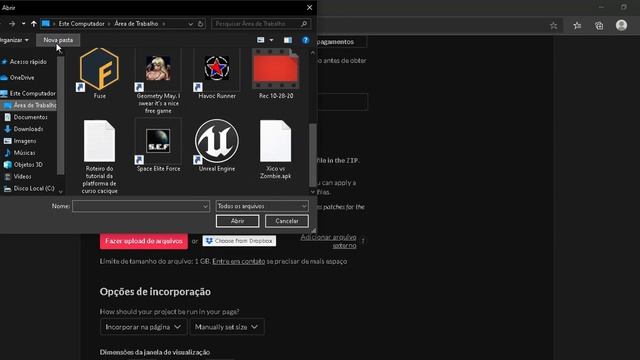
Task: Click Área de Trabalho in address path
Action: [x=136, y=24]
